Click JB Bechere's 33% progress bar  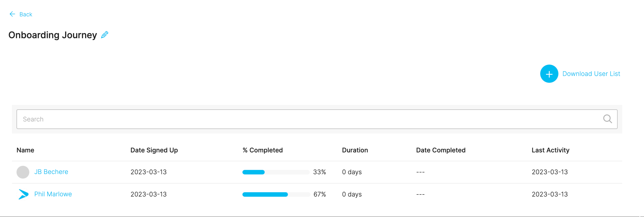pyautogui.click(x=276, y=172)
